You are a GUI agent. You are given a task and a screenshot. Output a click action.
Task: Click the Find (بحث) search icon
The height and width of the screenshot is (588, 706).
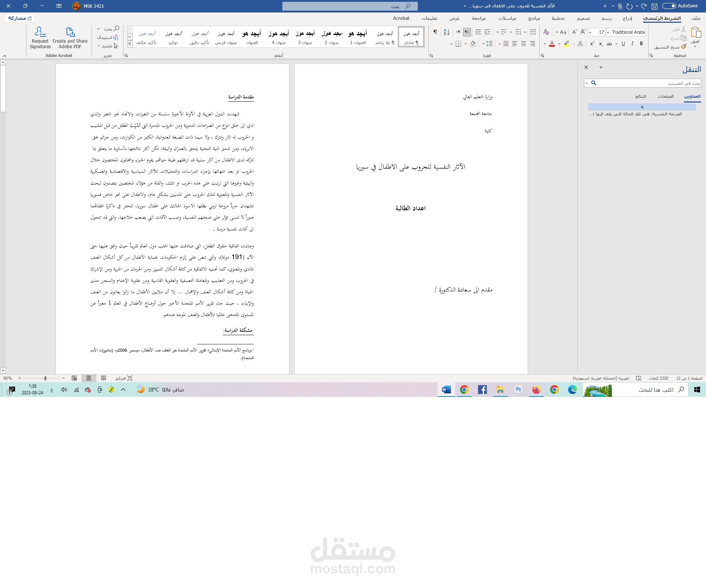[117, 28]
